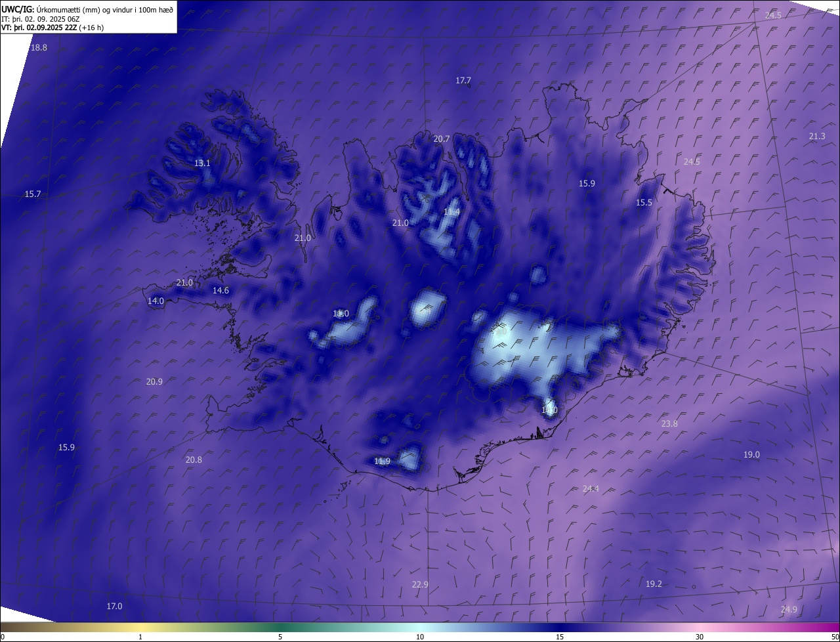Viewport: 840px width, 642px height.
Task: Click the 'IT: þri. 02. 09. 2025 06Z' line
Action: click(x=41, y=19)
